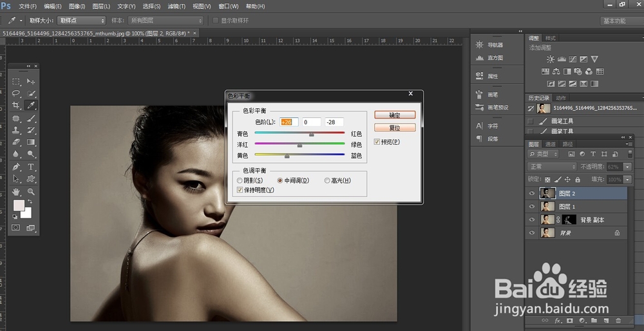The height and width of the screenshot is (331, 644).
Task: Select the Crop tool
Action: coord(17,106)
